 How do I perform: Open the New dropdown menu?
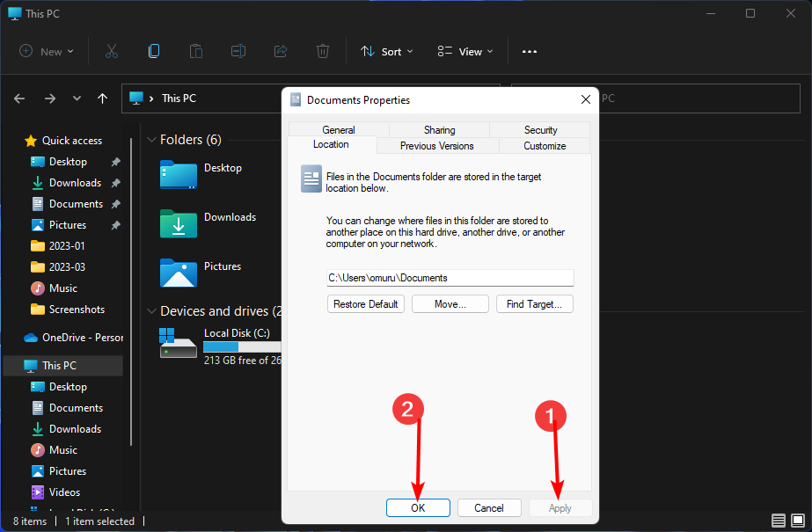(47, 51)
